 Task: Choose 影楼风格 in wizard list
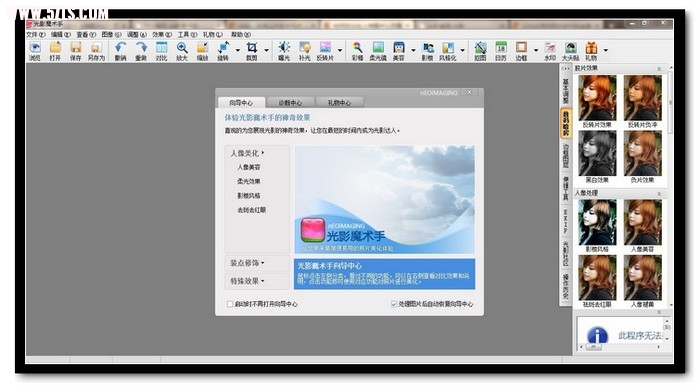click(249, 196)
